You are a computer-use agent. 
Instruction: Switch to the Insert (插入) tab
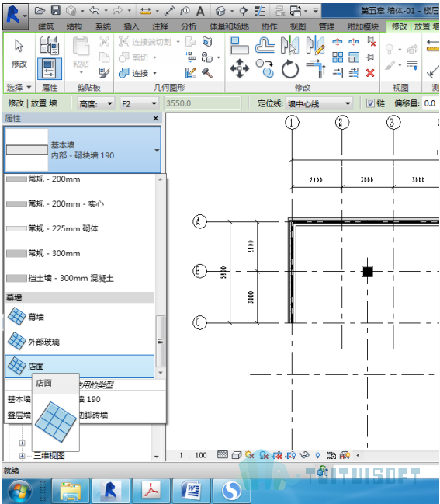click(131, 26)
